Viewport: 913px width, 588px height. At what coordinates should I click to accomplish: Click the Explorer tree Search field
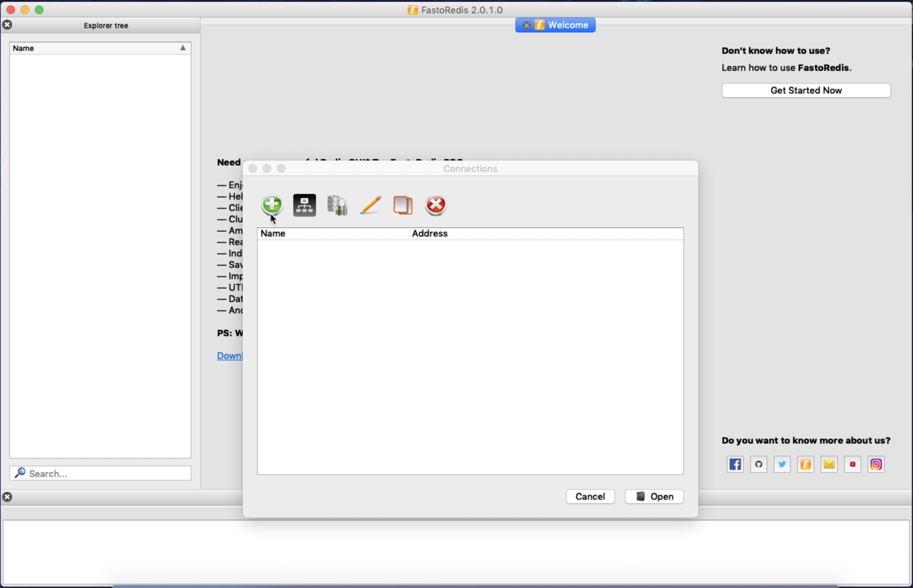tap(101, 473)
